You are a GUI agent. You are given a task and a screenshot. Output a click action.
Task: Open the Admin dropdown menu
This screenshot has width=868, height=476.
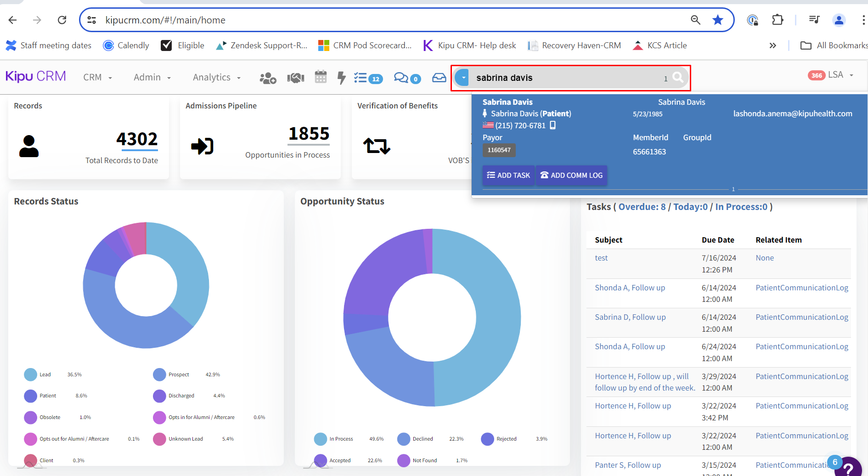tap(152, 78)
